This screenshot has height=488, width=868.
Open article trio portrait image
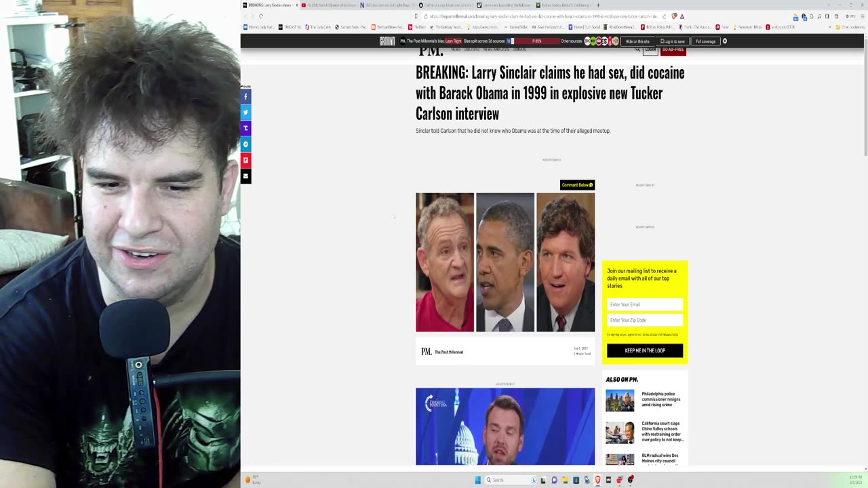[505, 262]
